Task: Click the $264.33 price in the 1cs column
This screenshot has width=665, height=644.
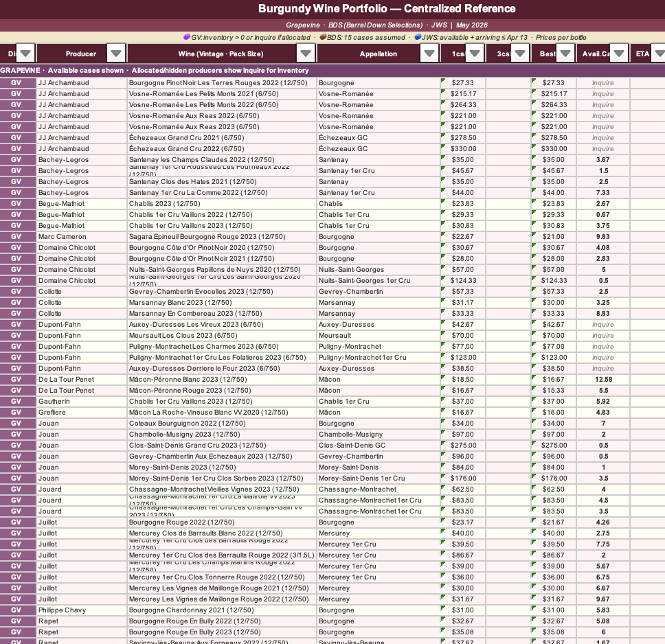Action: pyautogui.click(x=463, y=105)
